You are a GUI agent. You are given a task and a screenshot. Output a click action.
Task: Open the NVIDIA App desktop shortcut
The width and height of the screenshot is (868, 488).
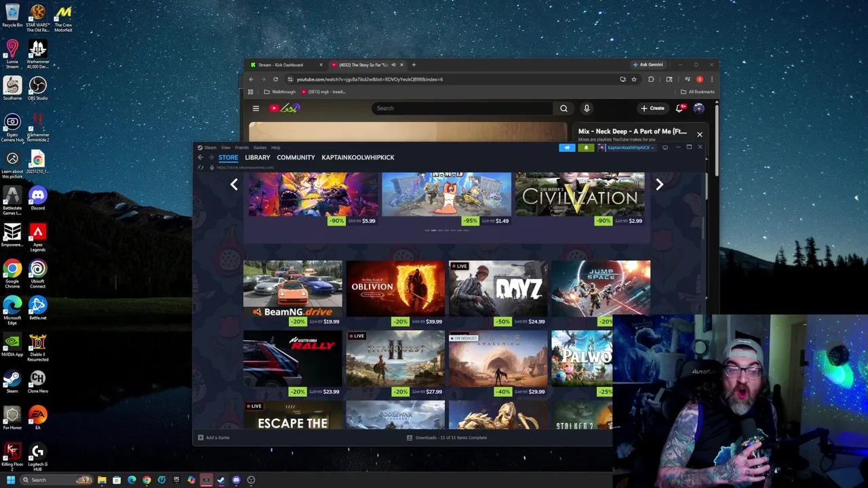point(12,345)
